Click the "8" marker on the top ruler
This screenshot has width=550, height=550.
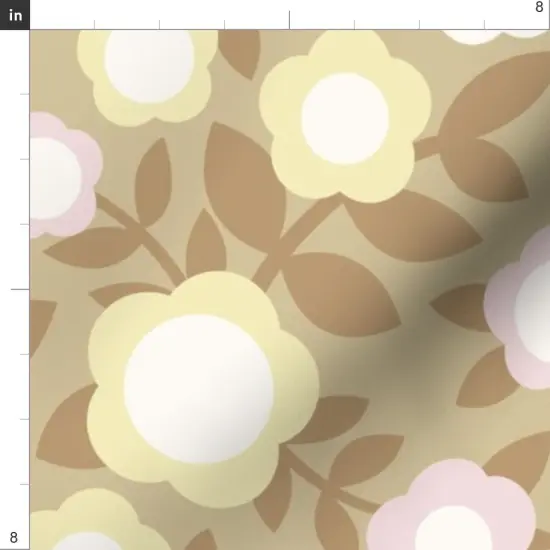539,7
